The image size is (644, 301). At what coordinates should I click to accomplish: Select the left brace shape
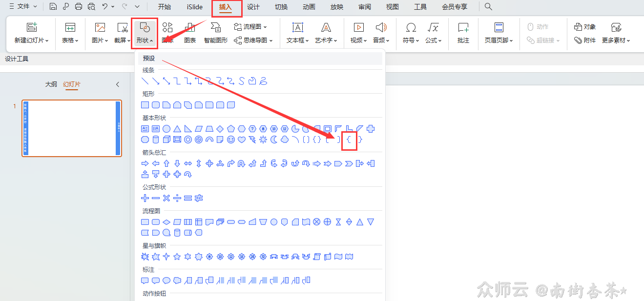[349, 140]
